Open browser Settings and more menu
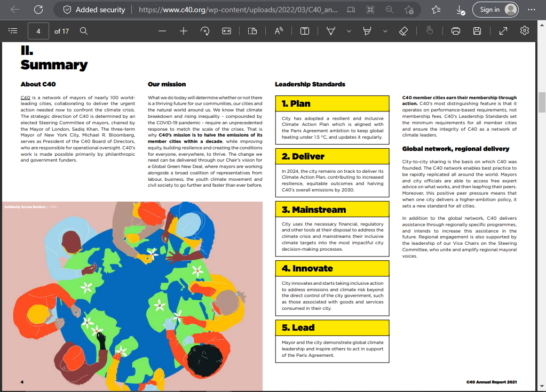Viewport: 546px width, 392px height. (x=532, y=10)
